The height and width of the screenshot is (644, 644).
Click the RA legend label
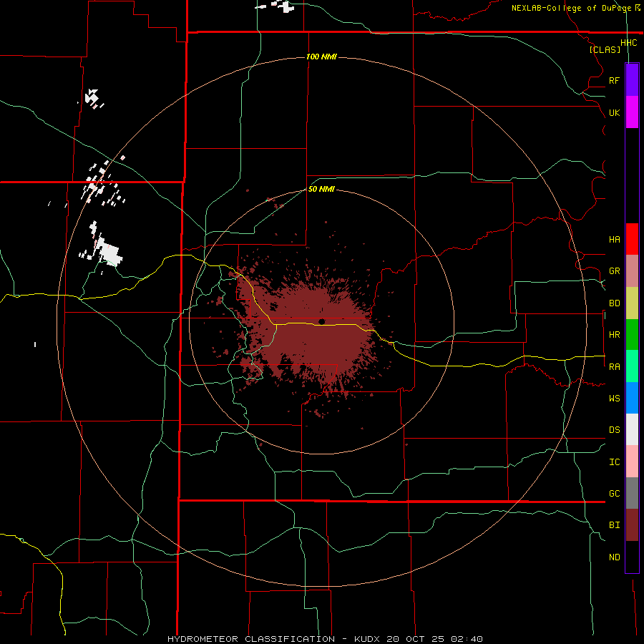point(614,367)
